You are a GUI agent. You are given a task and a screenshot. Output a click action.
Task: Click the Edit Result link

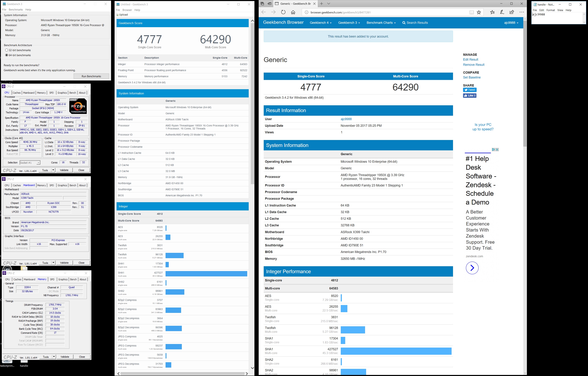(471, 60)
